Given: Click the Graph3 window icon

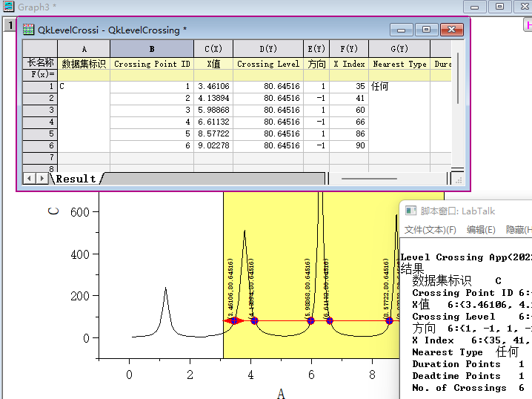Looking at the screenshot, I should tap(8, 7).
